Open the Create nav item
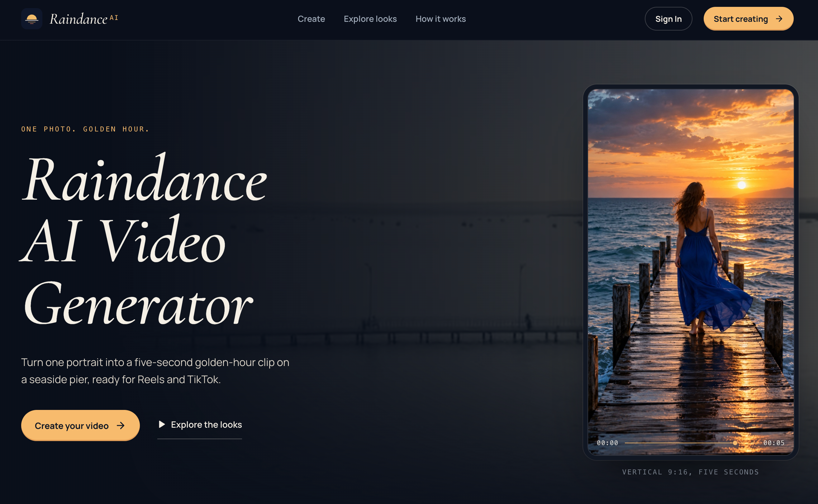 coord(311,19)
